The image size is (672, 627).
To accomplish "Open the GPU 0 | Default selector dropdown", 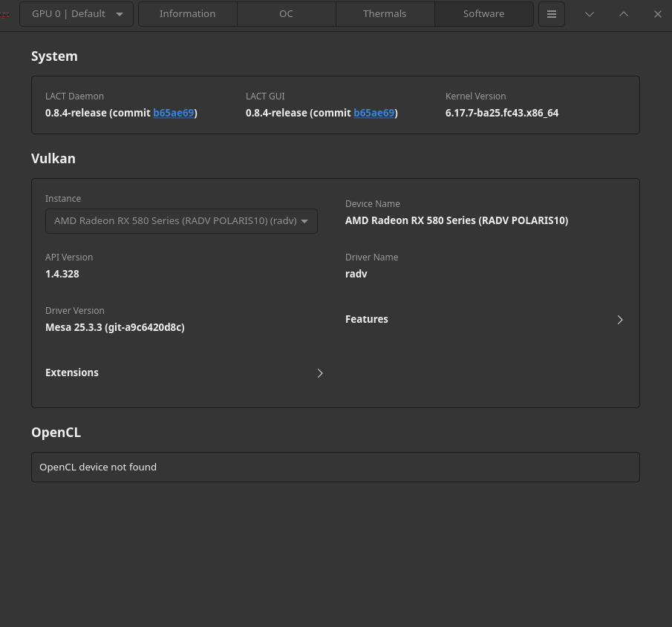I will pos(76,14).
